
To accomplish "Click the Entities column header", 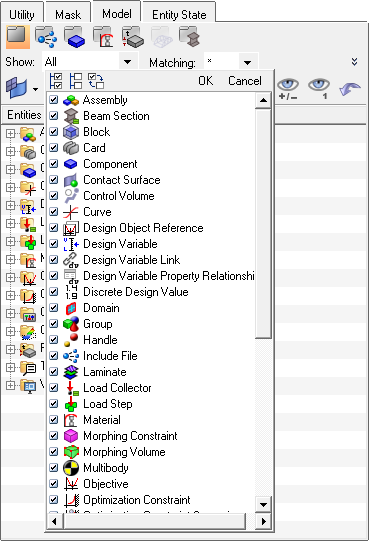I will 23,115.
